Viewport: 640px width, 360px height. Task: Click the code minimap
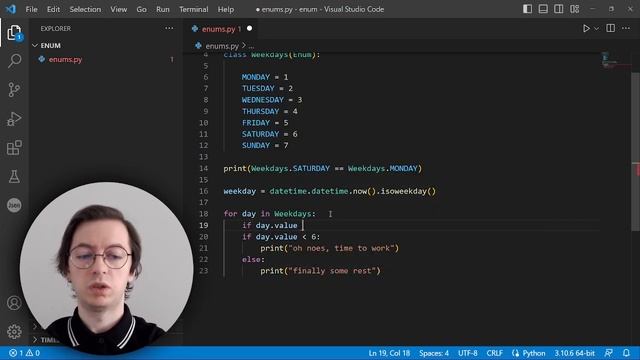coord(615,60)
